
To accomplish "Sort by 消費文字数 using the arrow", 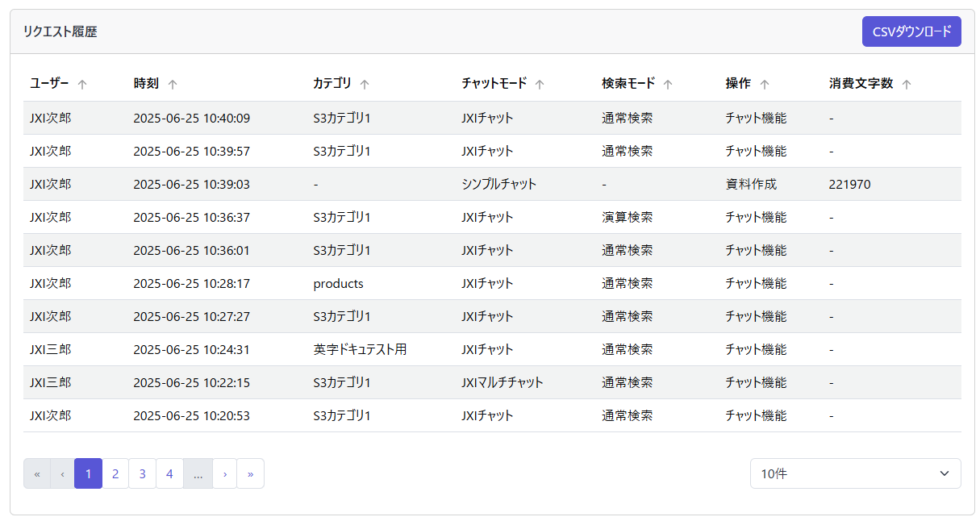I will pyautogui.click(x=907, y=84).
